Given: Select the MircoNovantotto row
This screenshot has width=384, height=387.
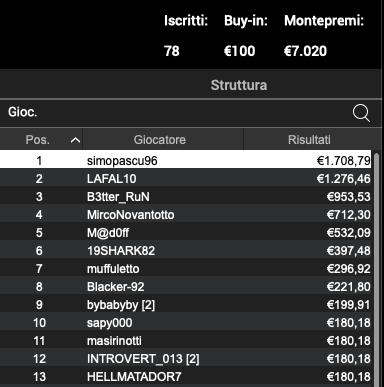Looking at the screenshot, I should [186, 215].
